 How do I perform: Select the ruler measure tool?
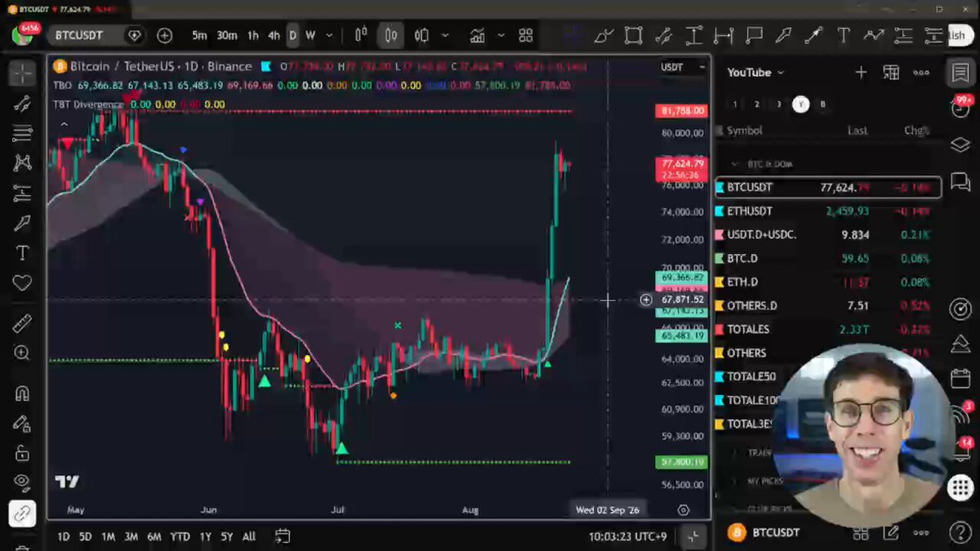[x=22, y=323]
